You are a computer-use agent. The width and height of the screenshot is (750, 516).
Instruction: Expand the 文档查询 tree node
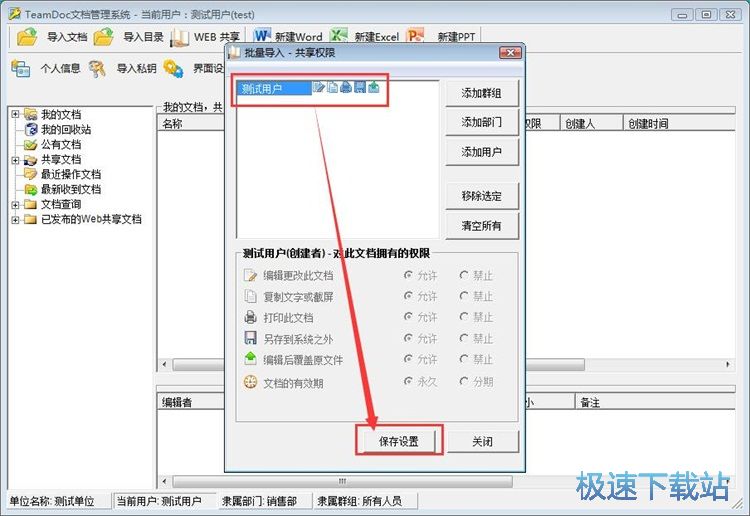coord(15,205)
